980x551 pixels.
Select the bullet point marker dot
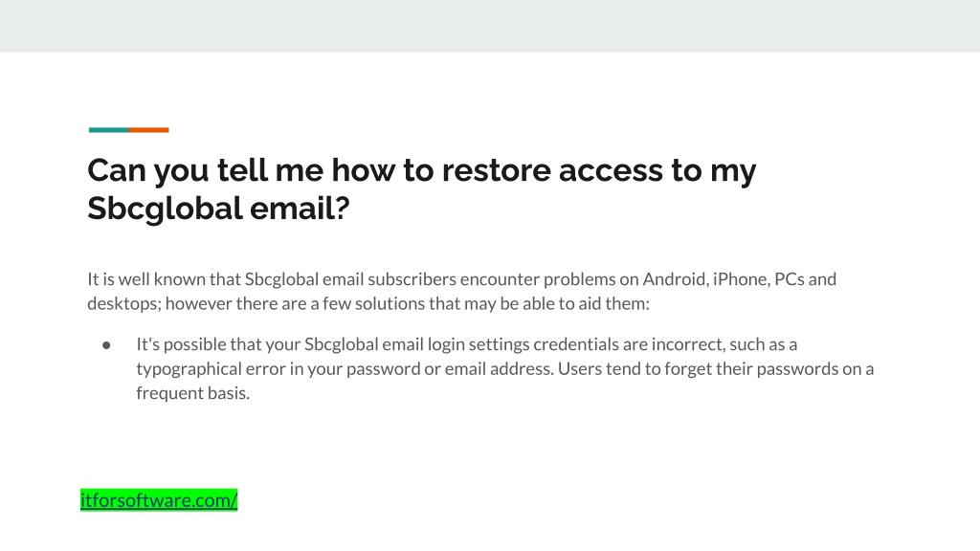(x=106, y=344)
